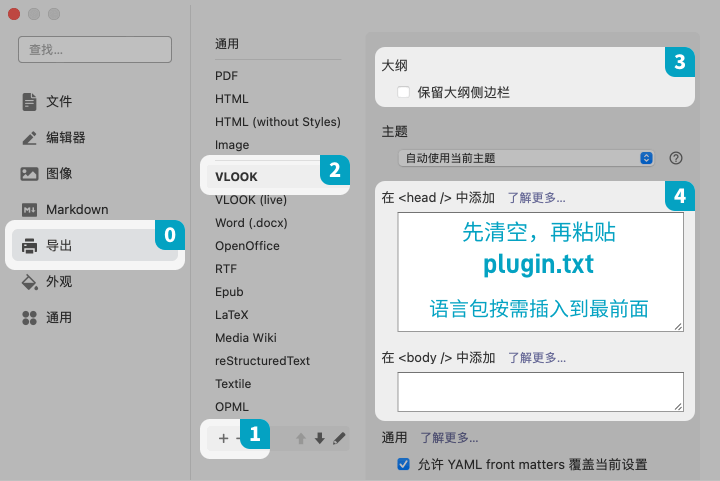Select the 导出 preferences section

pos(95,246)
